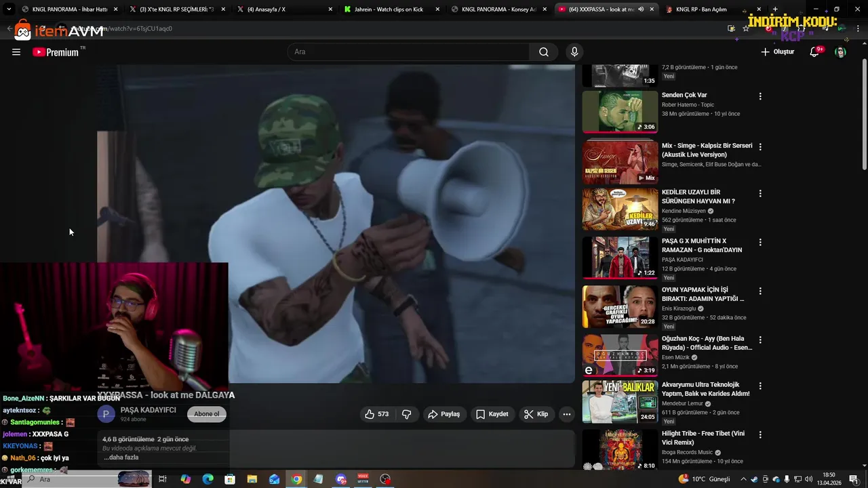Focus the Ara search field
The height and width of the screenshot is (488, 868).
point(409,52)
